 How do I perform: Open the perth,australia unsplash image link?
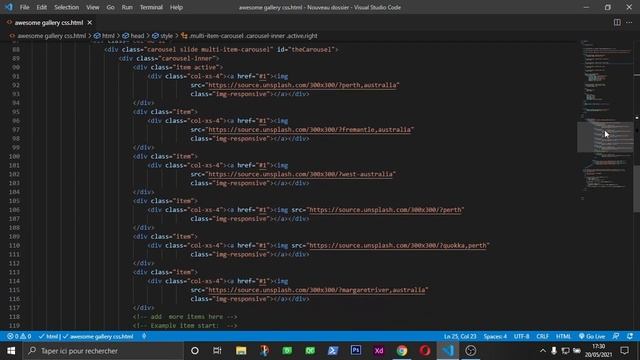tap(302, 85)
